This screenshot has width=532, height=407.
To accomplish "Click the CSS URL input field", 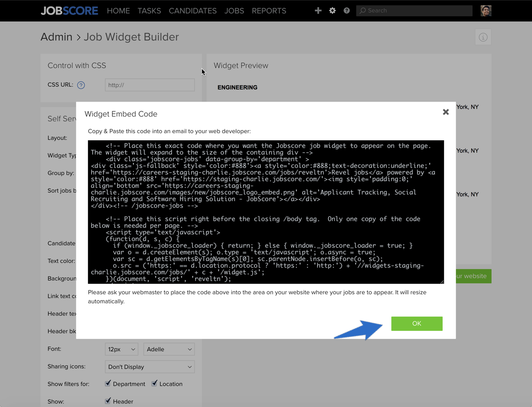I will (x=150, y=85).
